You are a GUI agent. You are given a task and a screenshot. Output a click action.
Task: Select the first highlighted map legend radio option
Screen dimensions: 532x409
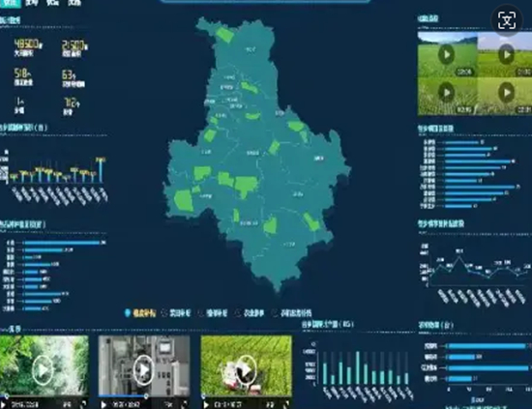(x=128, y=312)
